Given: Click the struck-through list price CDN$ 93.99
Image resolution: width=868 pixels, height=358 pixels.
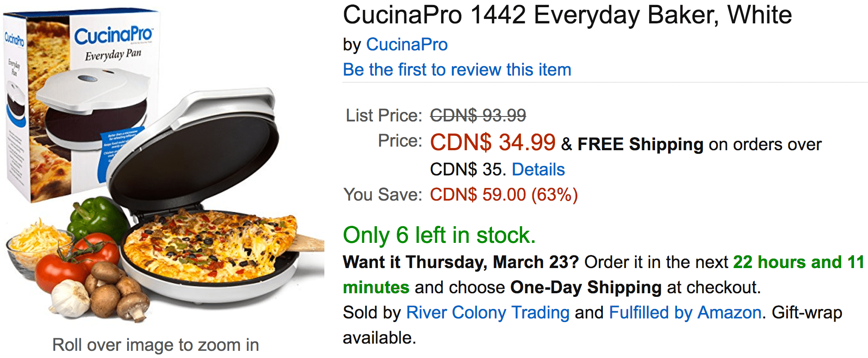Looking at the screenshot, I should click(478, 116).
